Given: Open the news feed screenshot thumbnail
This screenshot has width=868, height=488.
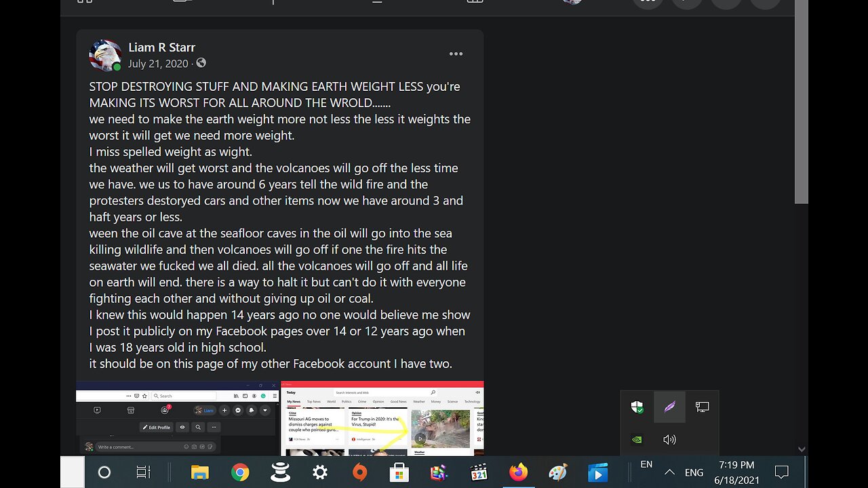Looking at the screenshot, I should click(382, 418).
